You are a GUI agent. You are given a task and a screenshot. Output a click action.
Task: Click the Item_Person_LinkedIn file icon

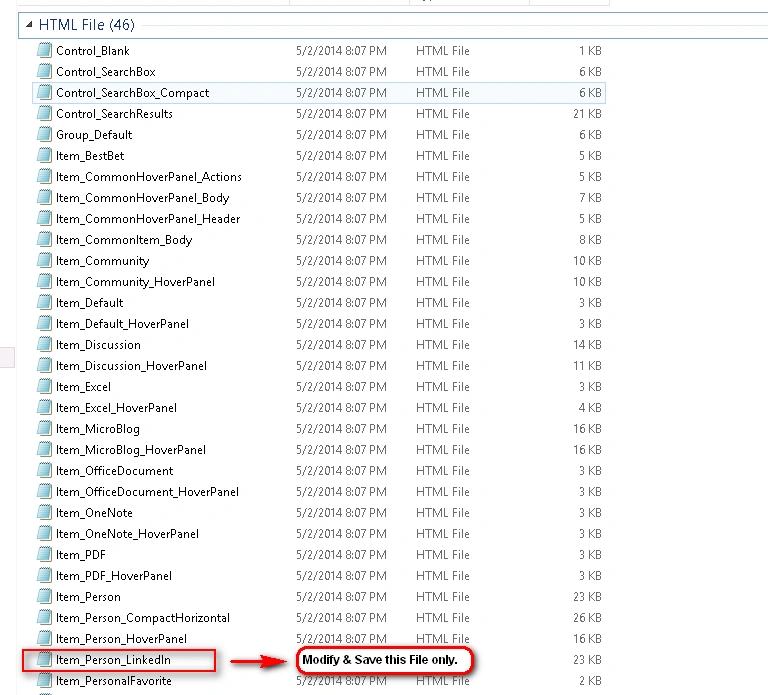(44, 659)
